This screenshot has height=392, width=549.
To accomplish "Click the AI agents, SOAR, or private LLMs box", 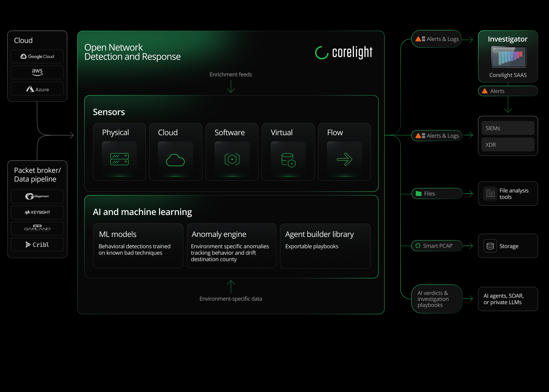I will pyautogui.click(x=508, y=299).
